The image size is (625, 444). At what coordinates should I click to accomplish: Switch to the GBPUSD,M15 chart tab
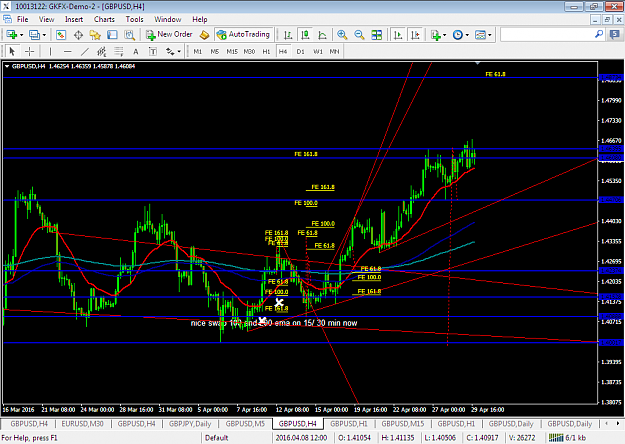(403, 424)
